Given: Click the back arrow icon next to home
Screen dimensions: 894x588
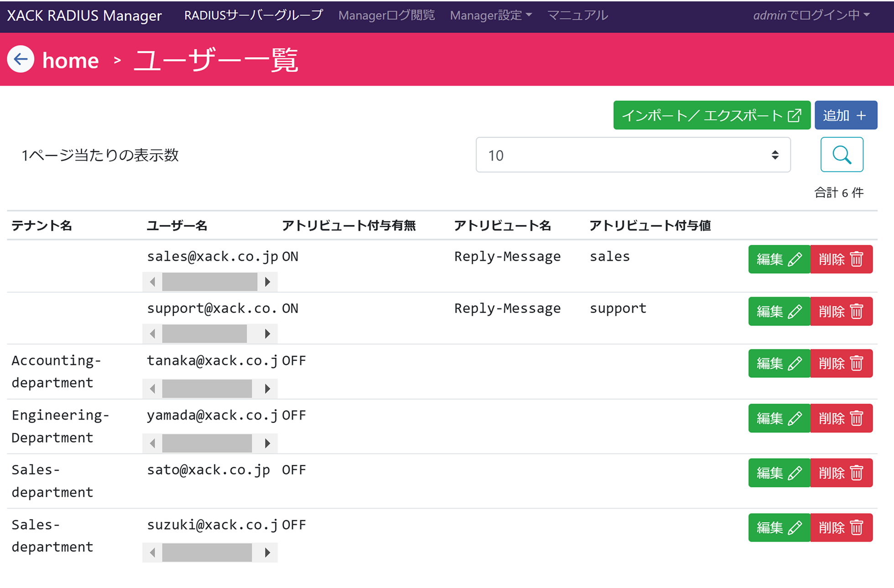Looking at the screenshot, I should point(21,59).
